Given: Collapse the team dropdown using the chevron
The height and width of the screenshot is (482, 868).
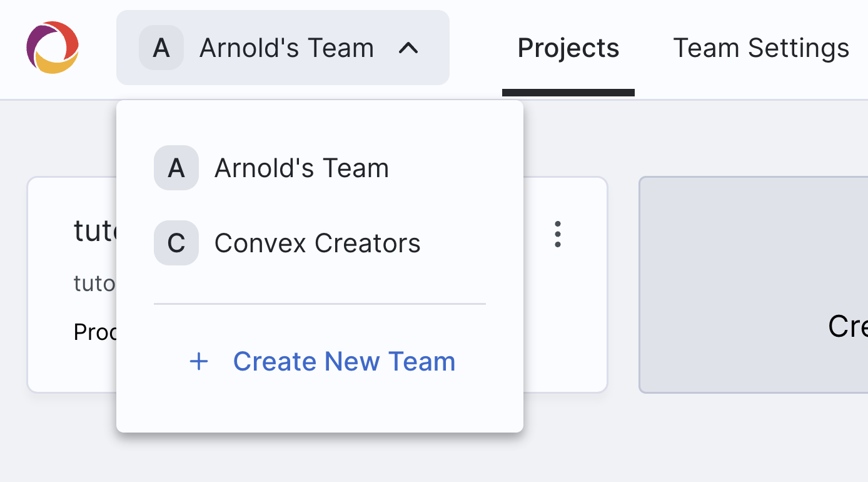Looking at the screenshot, I should pyautogui.click(x=408, y=48).
